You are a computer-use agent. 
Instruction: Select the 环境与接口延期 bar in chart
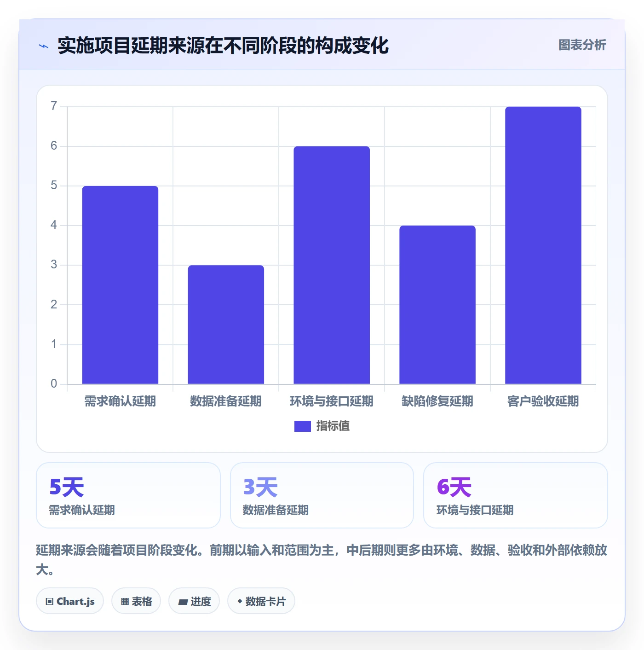pos(332,265)
